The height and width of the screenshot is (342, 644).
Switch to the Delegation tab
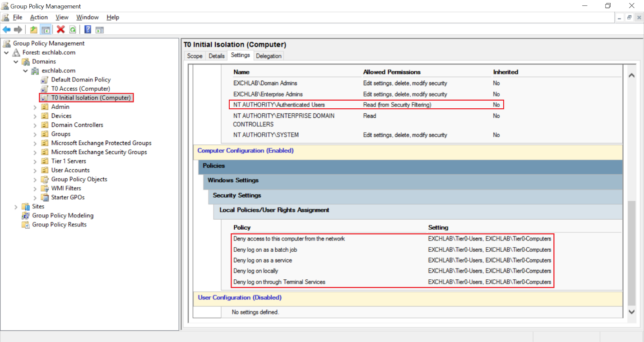269,55
